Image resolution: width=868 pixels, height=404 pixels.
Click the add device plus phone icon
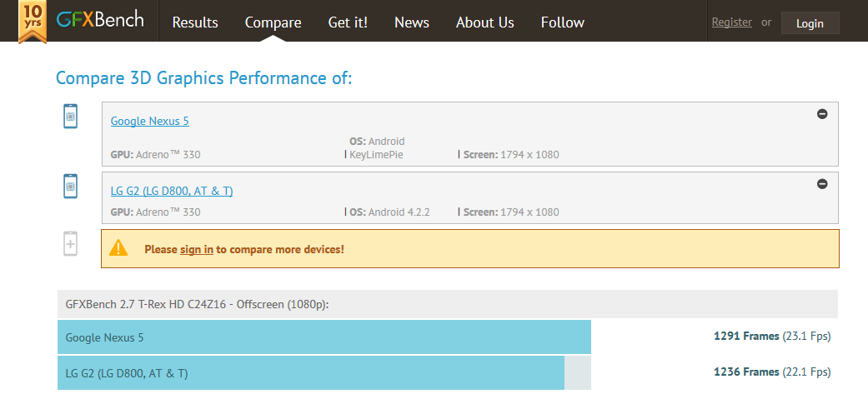(70, 243)
